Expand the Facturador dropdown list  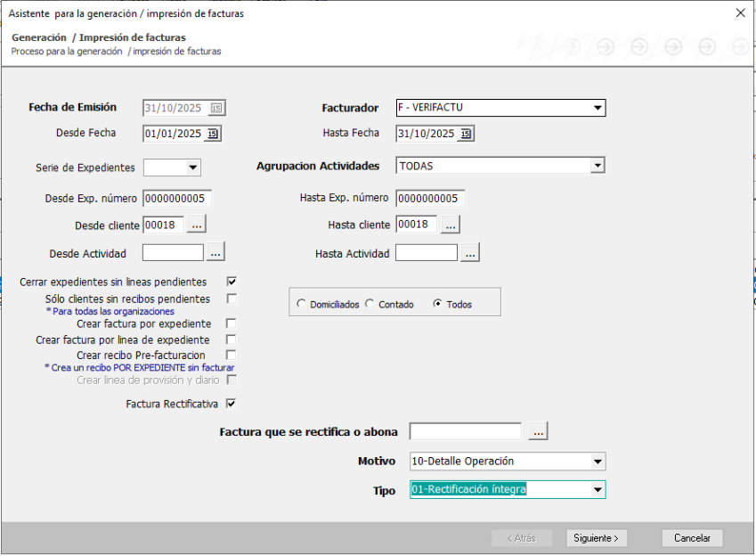click(597, 108)
